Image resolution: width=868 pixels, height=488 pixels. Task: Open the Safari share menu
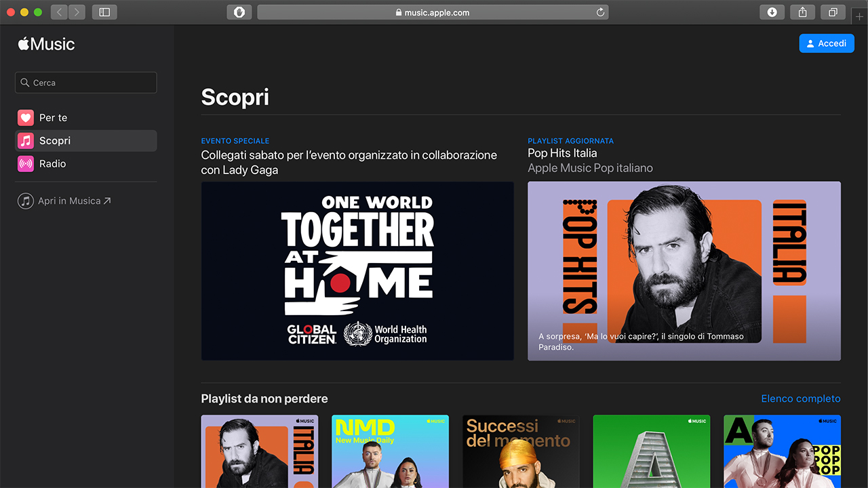[x=802, y=12]
